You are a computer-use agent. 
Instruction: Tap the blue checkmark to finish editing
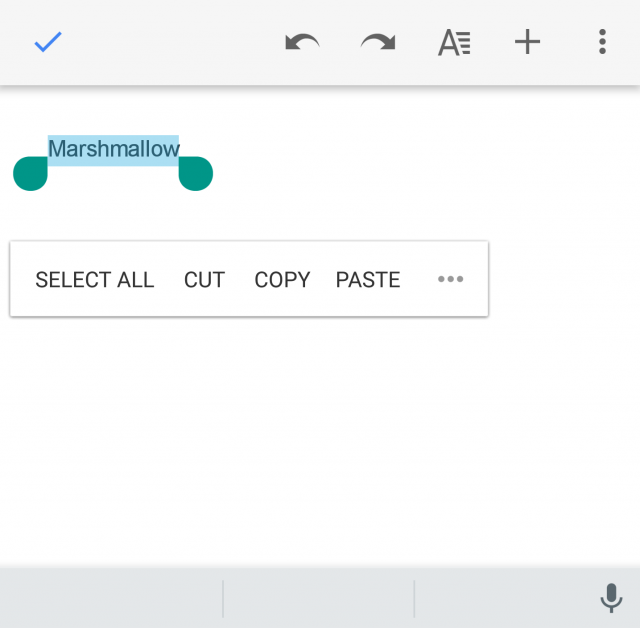(x=48, y=42)
